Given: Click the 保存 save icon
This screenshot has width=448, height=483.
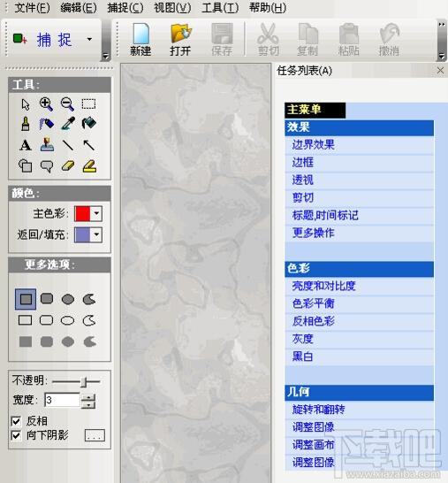Looking at the screenshot, I should pos(222,40).
